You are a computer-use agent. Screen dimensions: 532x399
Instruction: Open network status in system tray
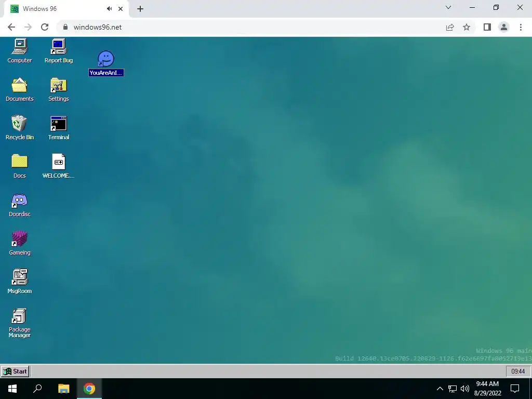point(453,389)
